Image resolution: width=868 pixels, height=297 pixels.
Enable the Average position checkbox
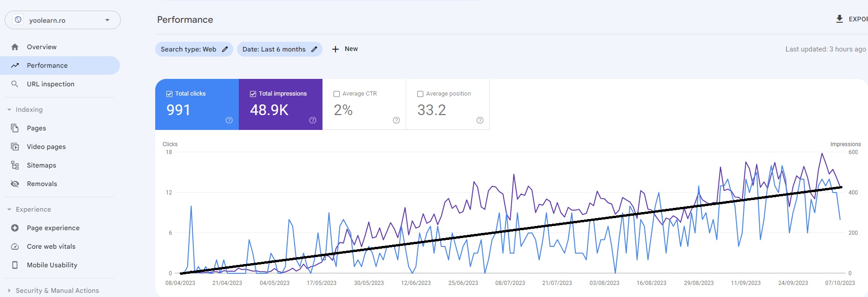pyautogui.click(x=421, y=94)
